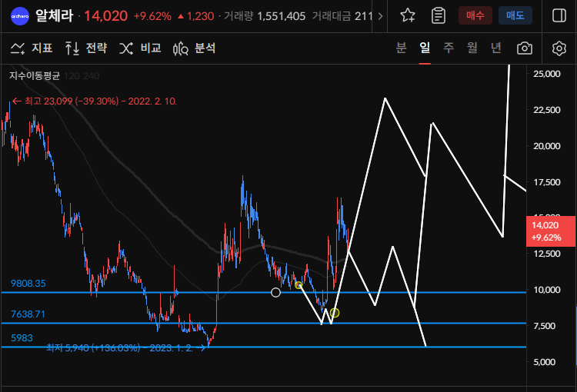
Task: Expand stock info with right chevron
Action: pyautogui.click(x=380, y=16)
